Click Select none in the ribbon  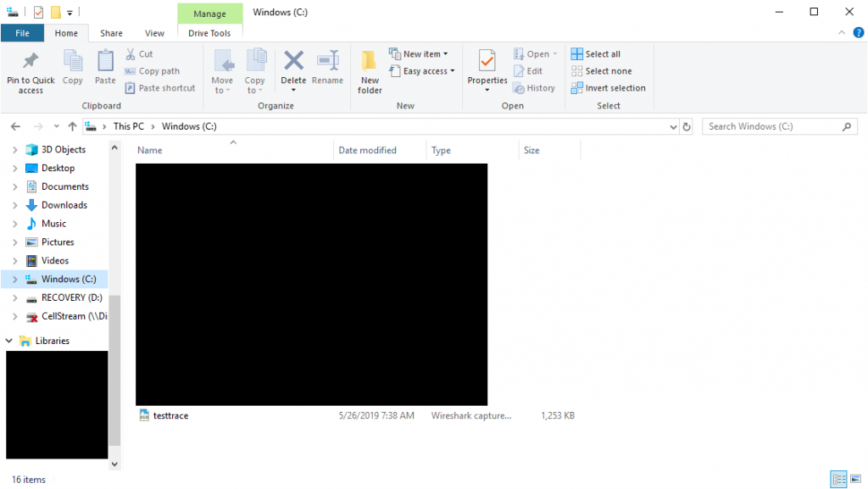tap(602, 70)
